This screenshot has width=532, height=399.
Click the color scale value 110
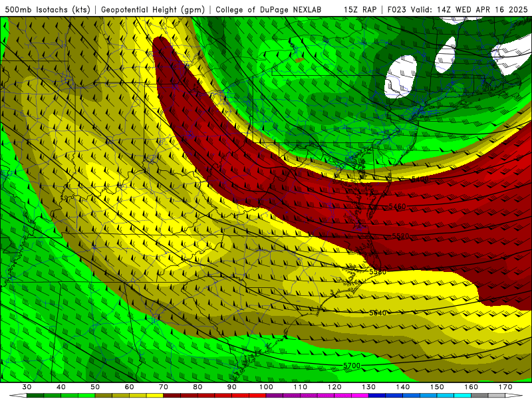pyautogui.click(x=301, y=387)
